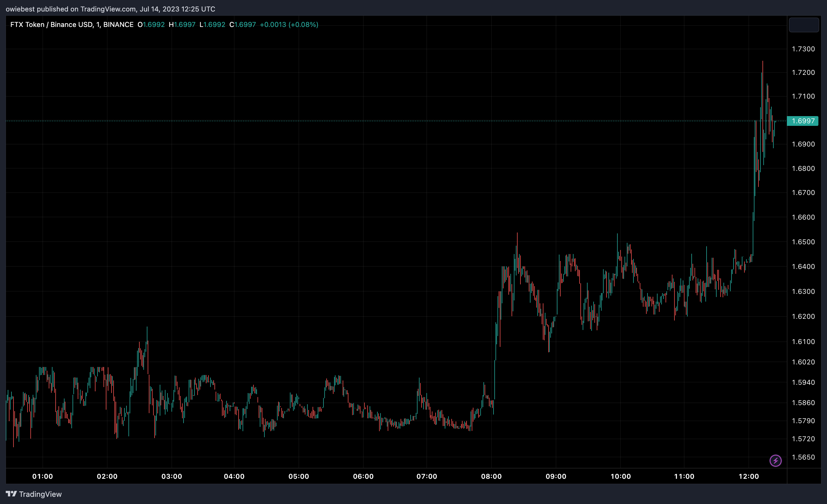Click the 06:00 time axis label

click(363, 476)
